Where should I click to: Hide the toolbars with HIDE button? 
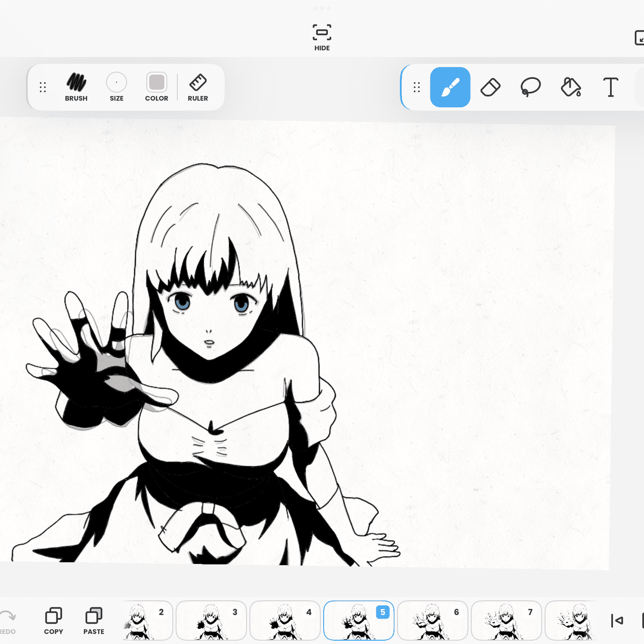(322, 37)
